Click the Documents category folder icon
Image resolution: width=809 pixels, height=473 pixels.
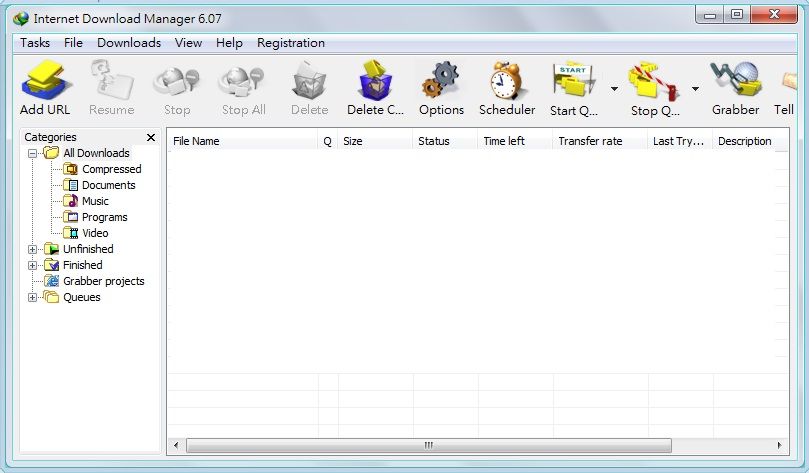point(71,185)
